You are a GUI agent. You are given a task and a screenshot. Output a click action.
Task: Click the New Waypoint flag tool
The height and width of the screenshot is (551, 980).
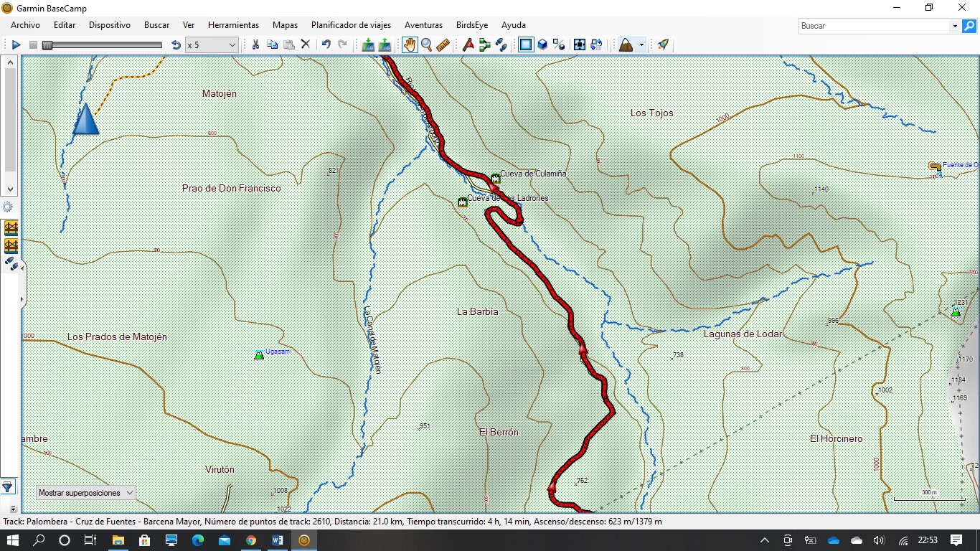[468, 45]
